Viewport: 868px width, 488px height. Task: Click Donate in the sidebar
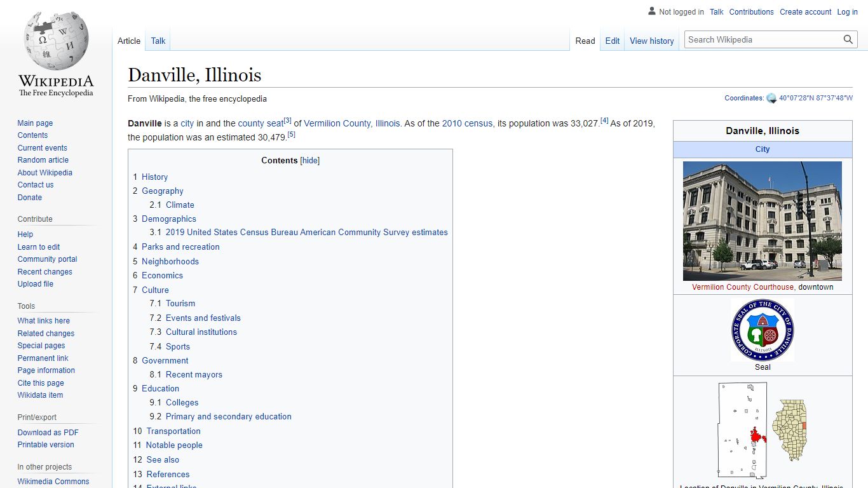coord(30,198)
